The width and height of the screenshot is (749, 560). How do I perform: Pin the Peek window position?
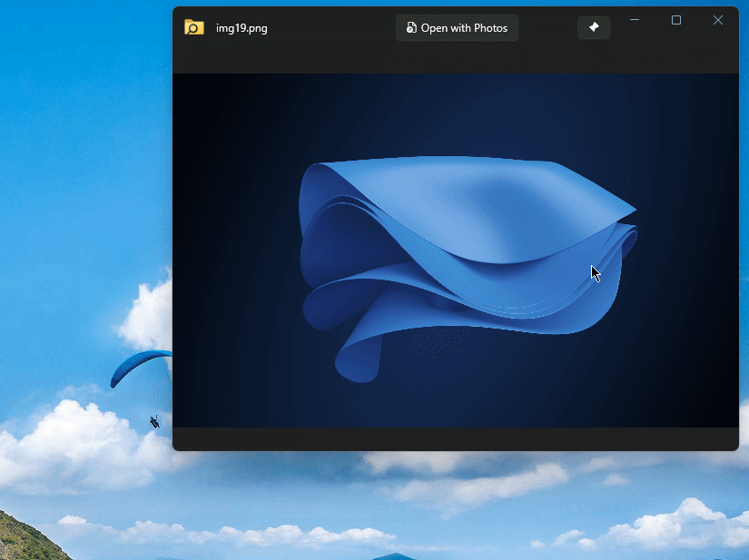tap(594, 28)
